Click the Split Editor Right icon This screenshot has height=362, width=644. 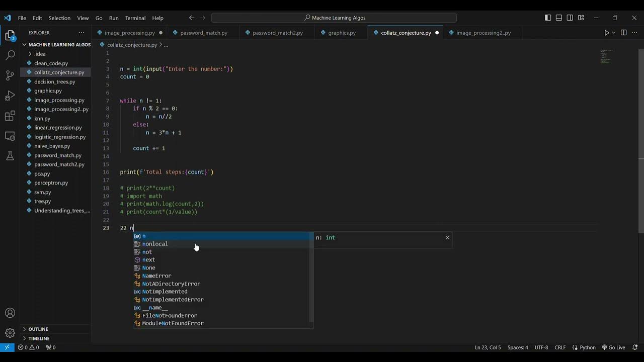click(623, 33)
